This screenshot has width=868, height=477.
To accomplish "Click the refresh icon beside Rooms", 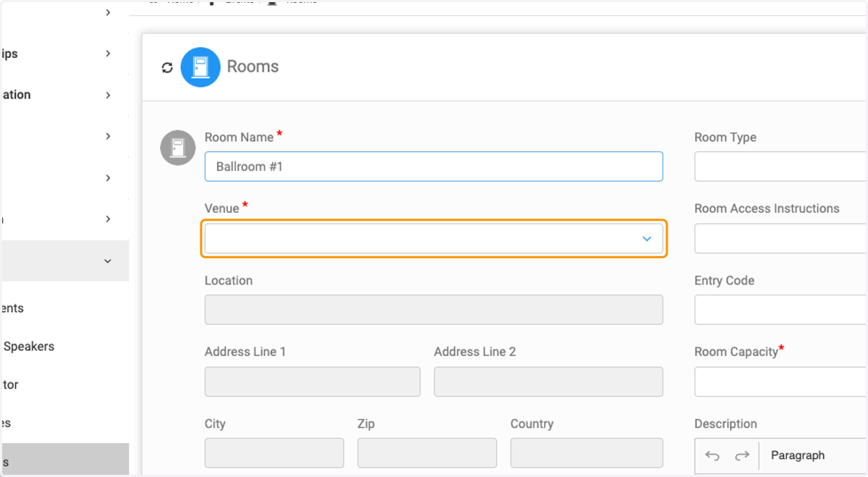I will 167,67.
